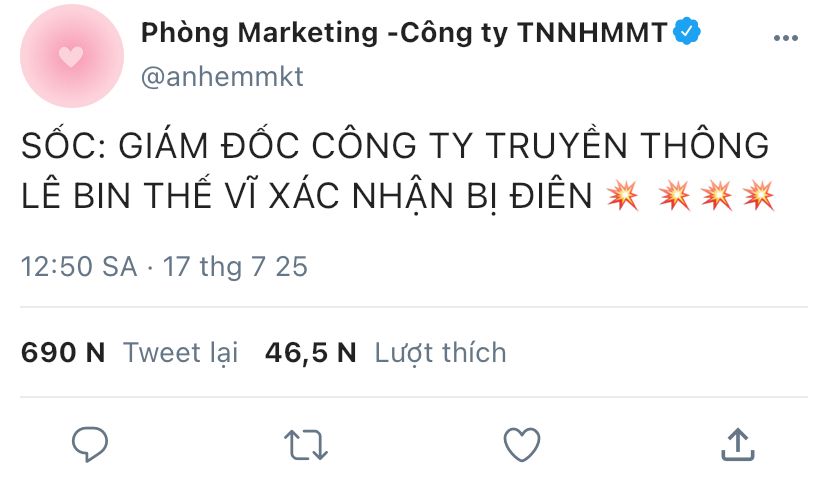
Task: Click the @anhemmkt handle
Action: pos(222,77)
